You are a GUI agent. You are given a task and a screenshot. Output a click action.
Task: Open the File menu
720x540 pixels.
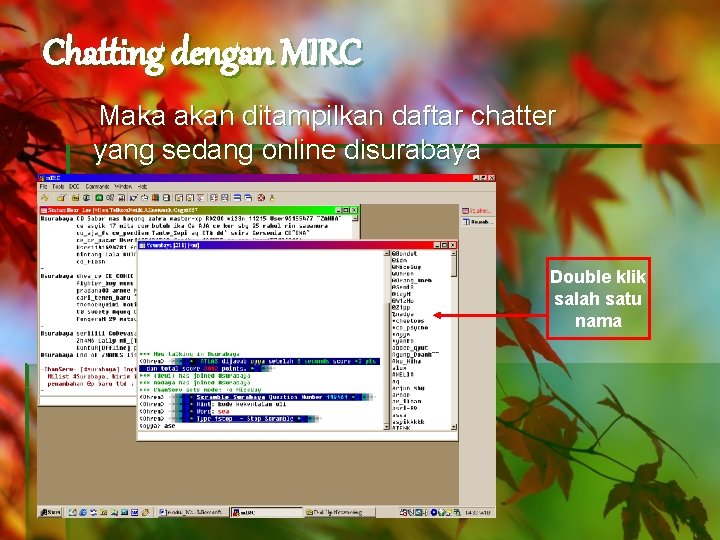coord(44,186)
